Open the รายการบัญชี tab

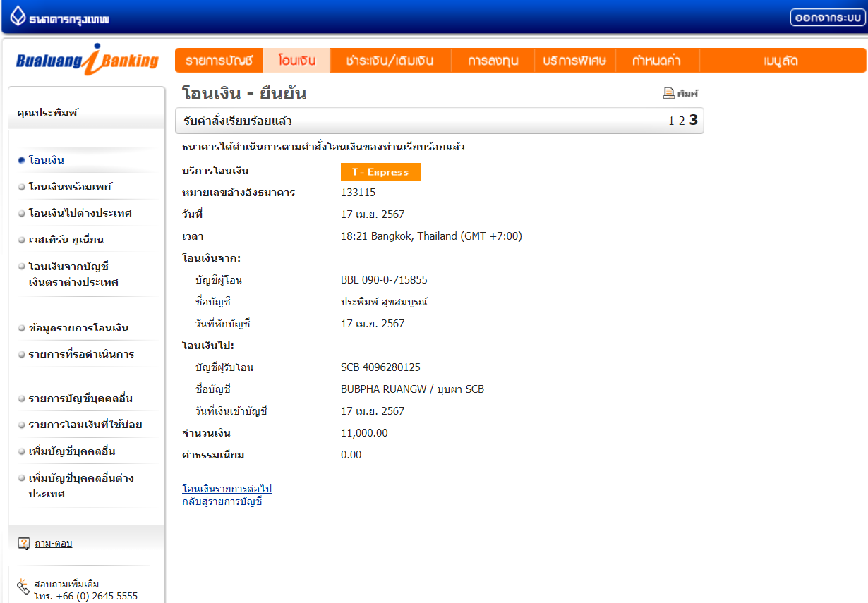219,61
